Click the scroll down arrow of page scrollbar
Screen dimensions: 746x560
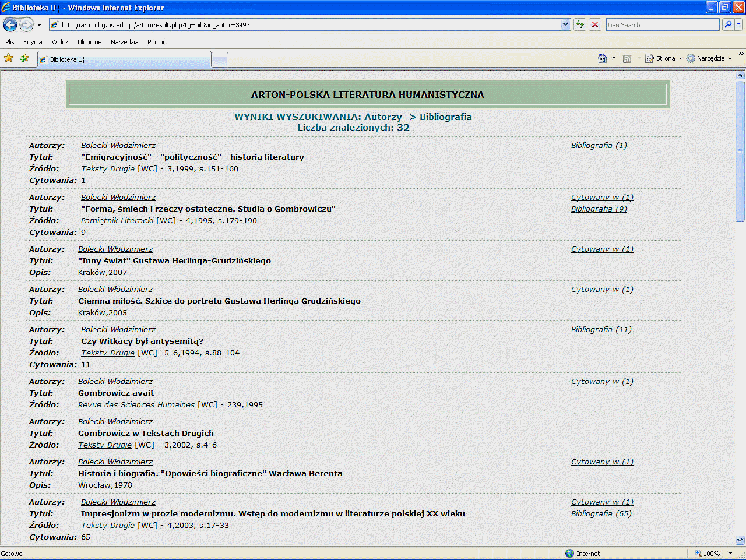[x=740, y=540]
